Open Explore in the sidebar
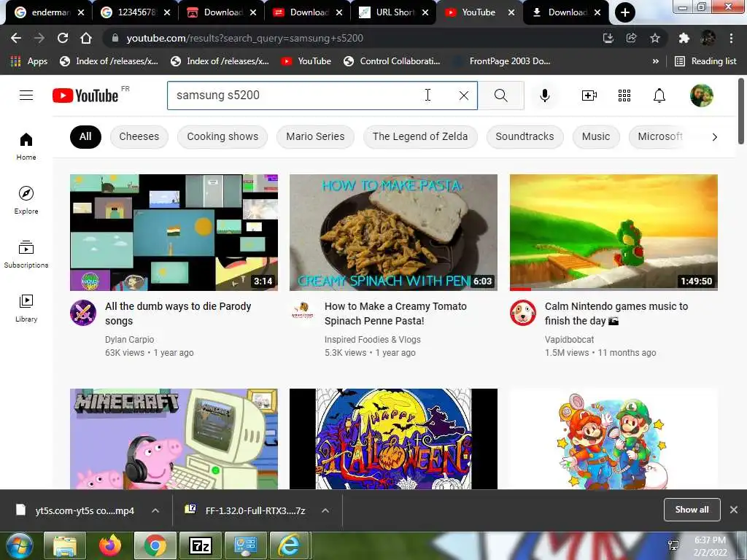Viewport: 747px width, 560px height. click(x=26, y=200)
